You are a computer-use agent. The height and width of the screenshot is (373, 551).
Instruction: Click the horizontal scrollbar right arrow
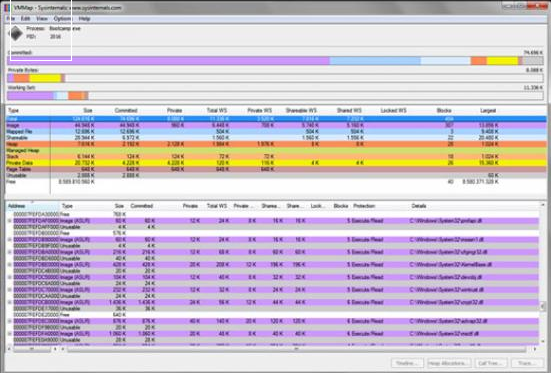tap(535, 349)
